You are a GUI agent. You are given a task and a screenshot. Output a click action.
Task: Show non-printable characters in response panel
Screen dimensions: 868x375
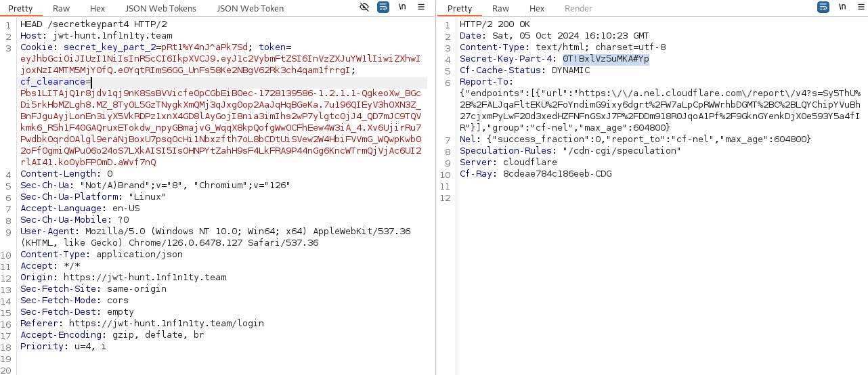(842, 7)
